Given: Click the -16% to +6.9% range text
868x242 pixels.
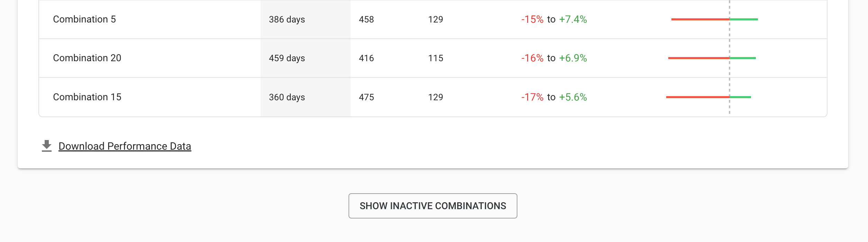Looking at the screenshot, I should (x=554, y=58).
